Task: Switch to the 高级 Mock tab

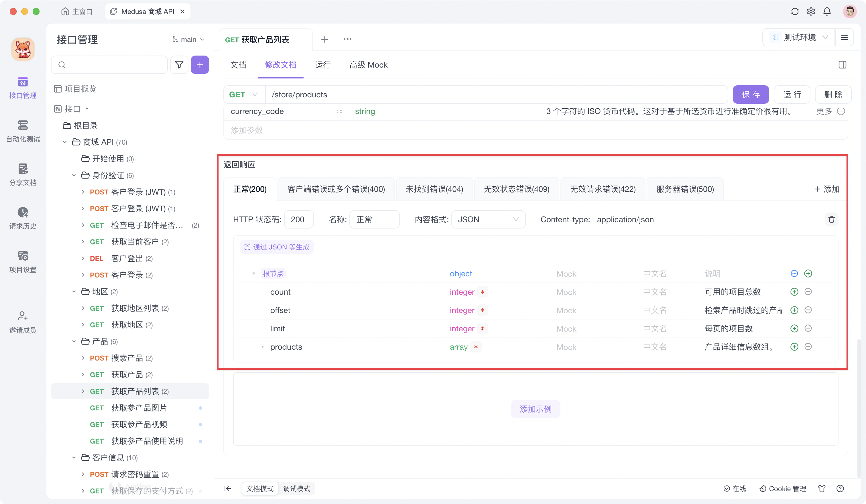Action: point(368,65)
